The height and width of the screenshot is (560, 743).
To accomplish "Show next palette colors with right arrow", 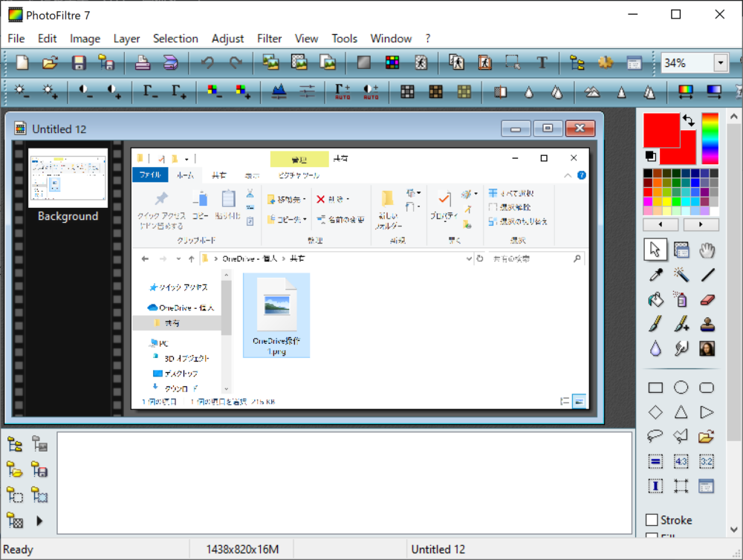I will pos(701,224).
